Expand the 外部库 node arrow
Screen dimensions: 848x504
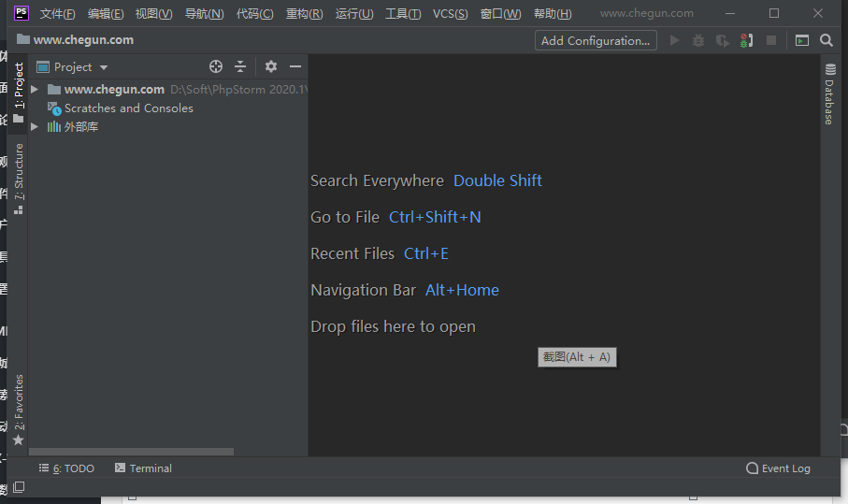click(35, 126)
